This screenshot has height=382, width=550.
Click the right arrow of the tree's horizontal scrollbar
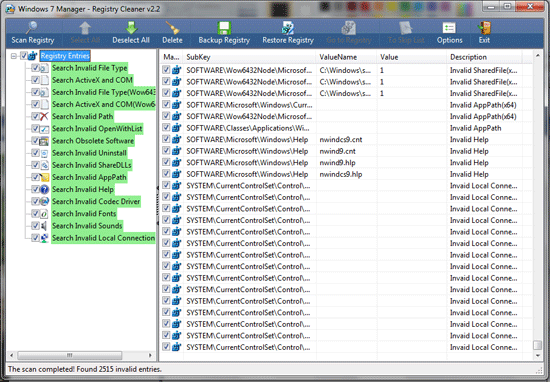150,355
